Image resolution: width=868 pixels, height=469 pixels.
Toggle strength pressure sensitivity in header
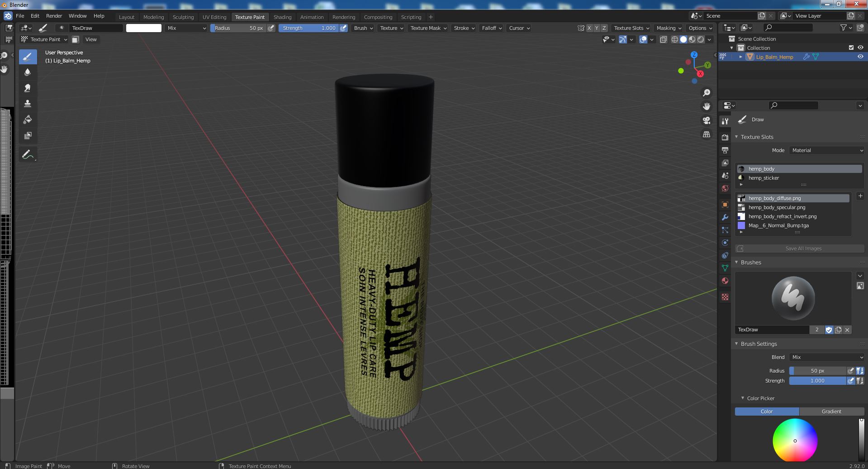click(x=344, y=28)
